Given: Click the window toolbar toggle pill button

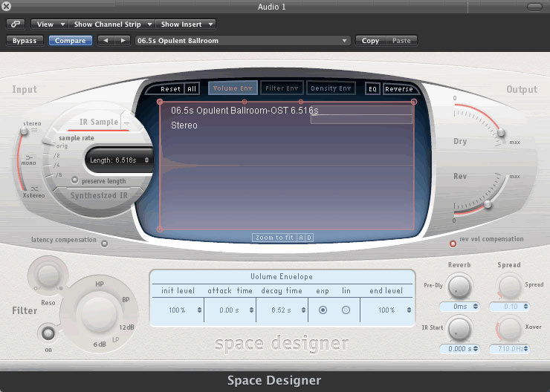Looking at the screenshot, I should [x=534, y=7].
